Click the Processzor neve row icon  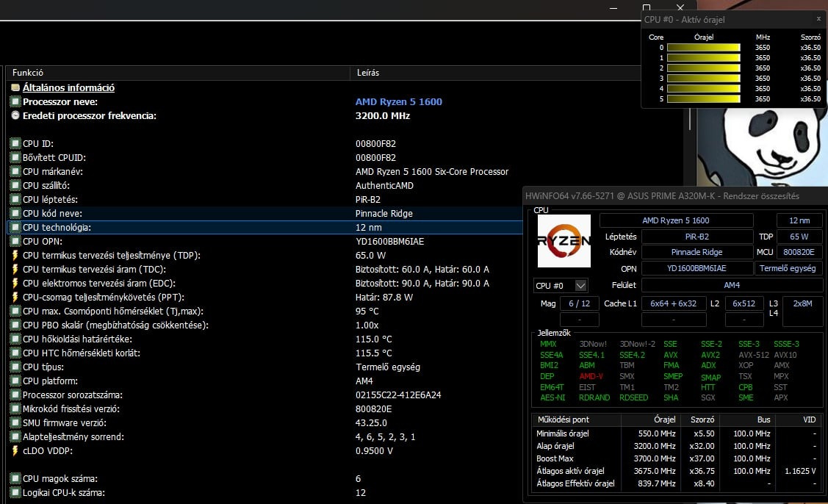[x=15, y=101]
